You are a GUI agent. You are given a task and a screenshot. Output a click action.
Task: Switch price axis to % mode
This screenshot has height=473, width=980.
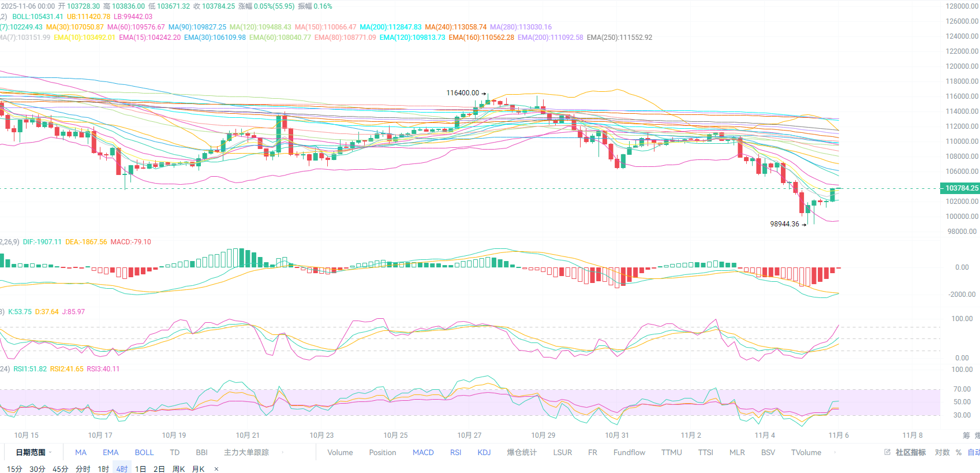(959, 452)
